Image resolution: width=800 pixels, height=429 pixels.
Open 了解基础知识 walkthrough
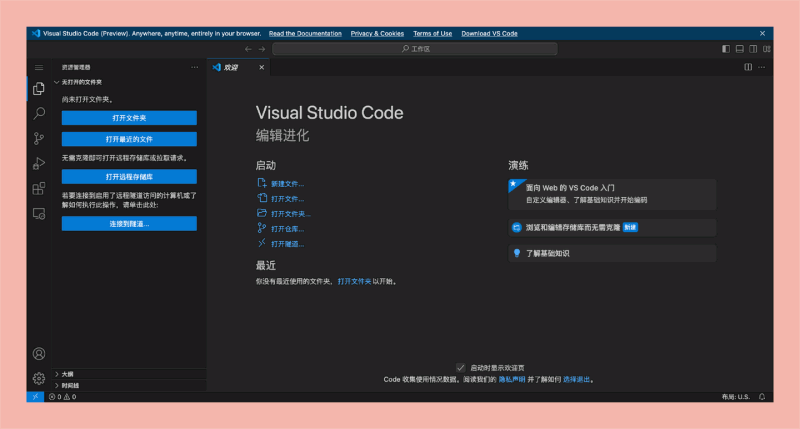[612, 254]
